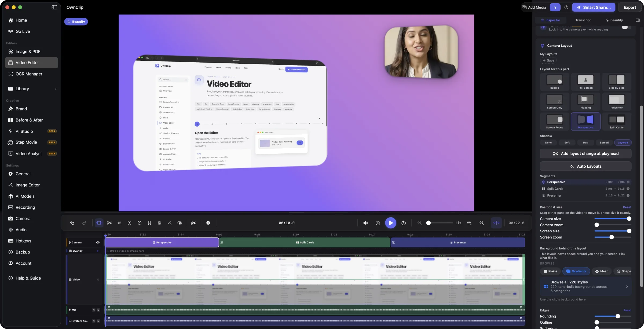Image resolution: width=644 pixels, height=329 pixels.
Task: Click the Rounding slider
Action: [613, 316]
